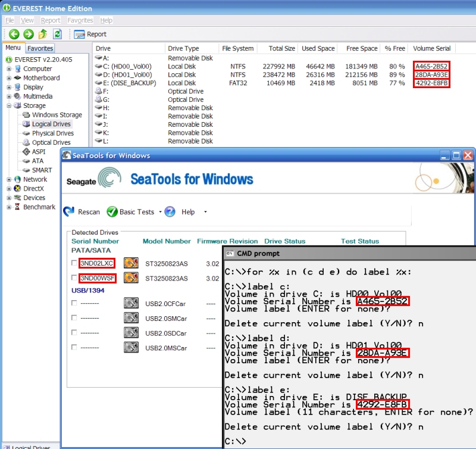
Task: Click the drive icon for USB2.0CFCar
Action: point(131,303)
